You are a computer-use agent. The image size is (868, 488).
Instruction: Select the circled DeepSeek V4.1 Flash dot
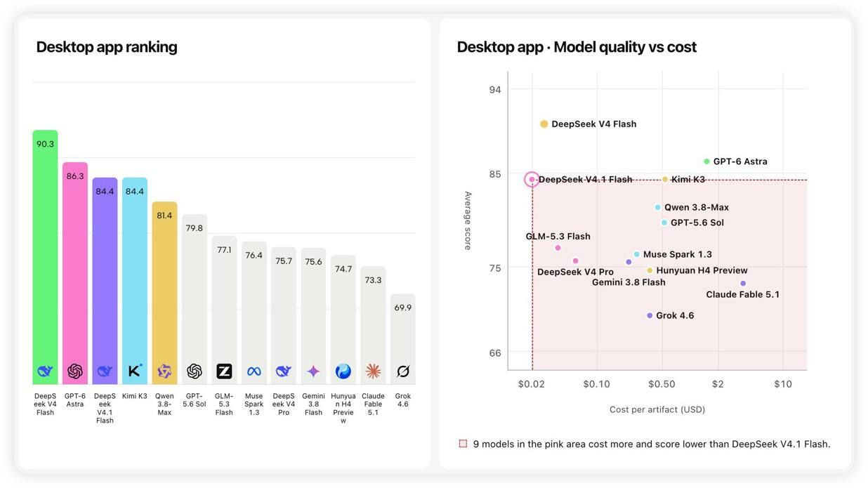click(x=532, y=180)
